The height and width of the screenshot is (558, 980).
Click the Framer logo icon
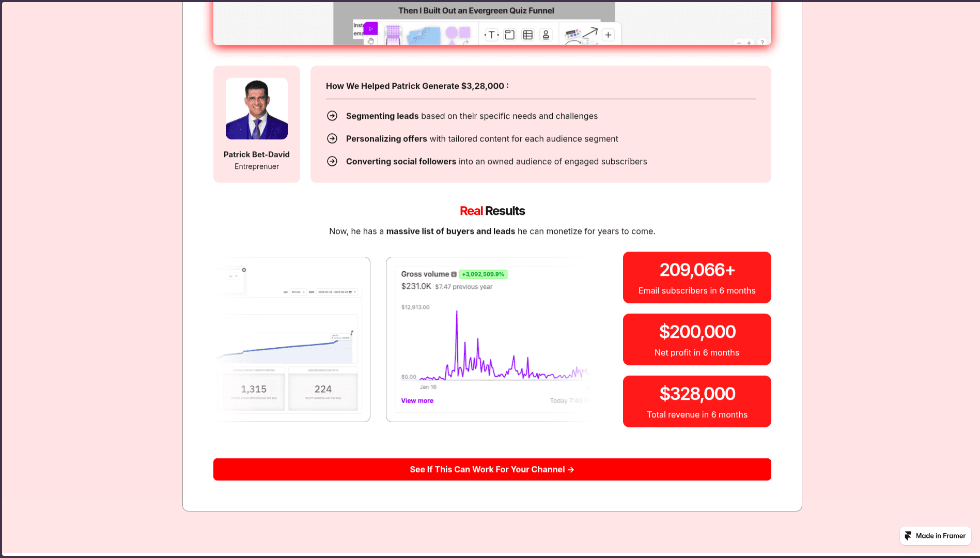pos(908,536)
